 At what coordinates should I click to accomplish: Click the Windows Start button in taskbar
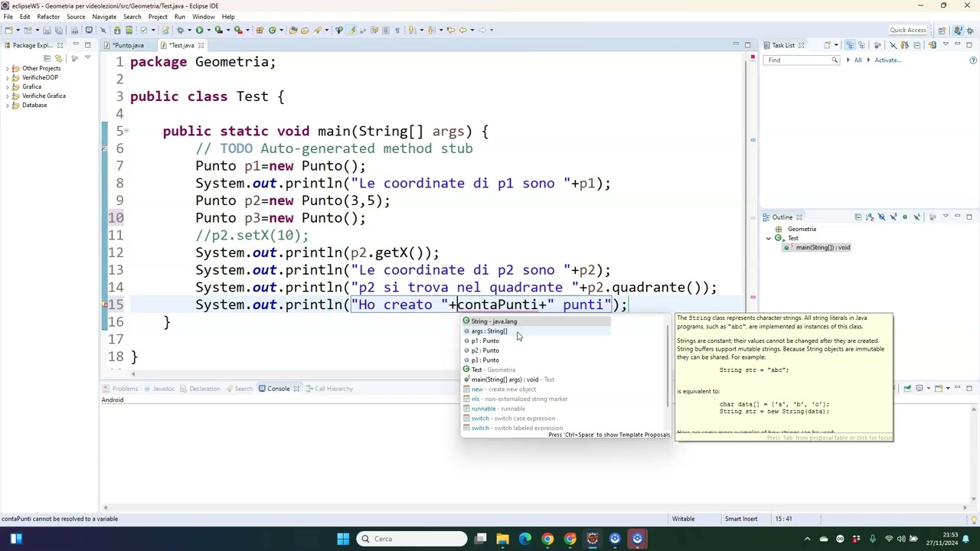[343, 539]
